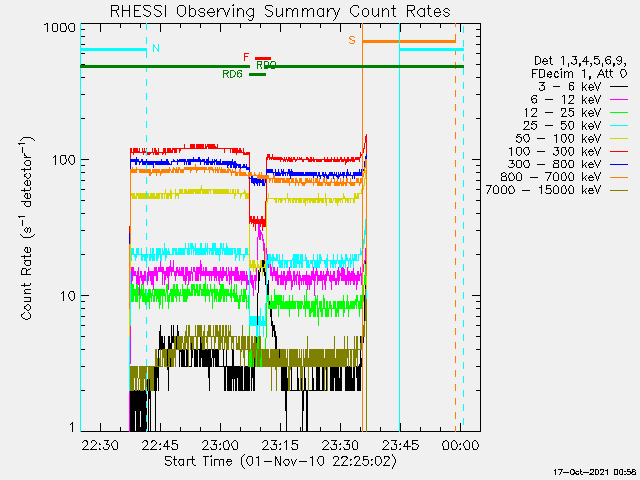Click the '1000' y-axis label

click(x=60, y=28)
